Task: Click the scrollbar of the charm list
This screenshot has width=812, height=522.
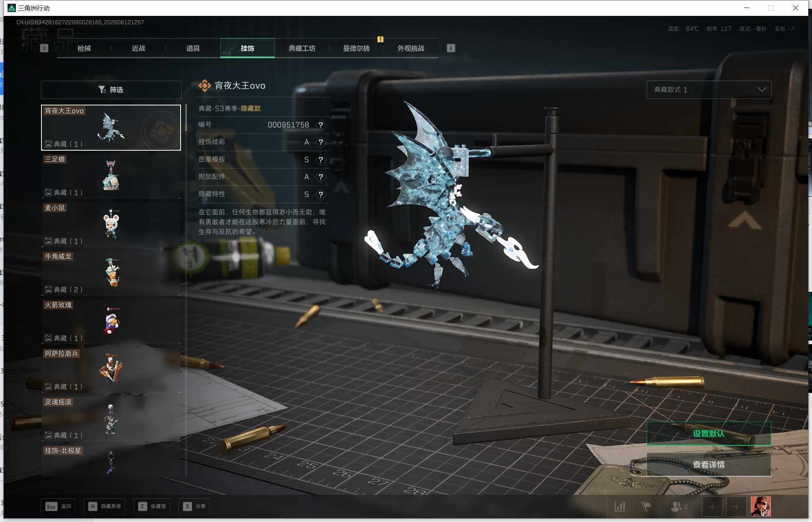Action: (186, 118)
